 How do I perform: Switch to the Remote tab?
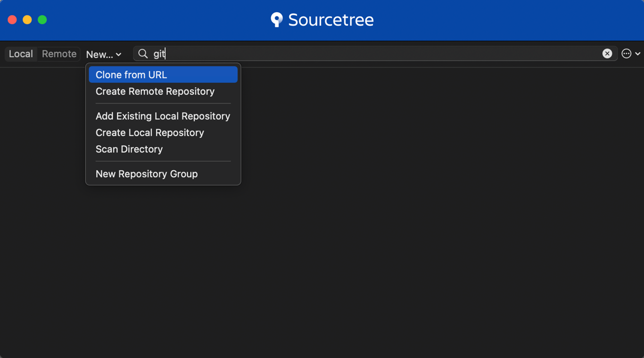[x=59, y=54]
